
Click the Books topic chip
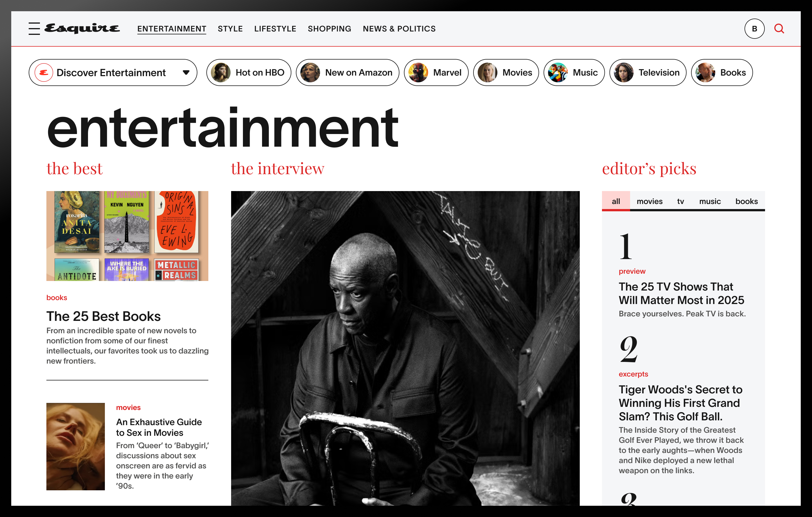[722, 72]
